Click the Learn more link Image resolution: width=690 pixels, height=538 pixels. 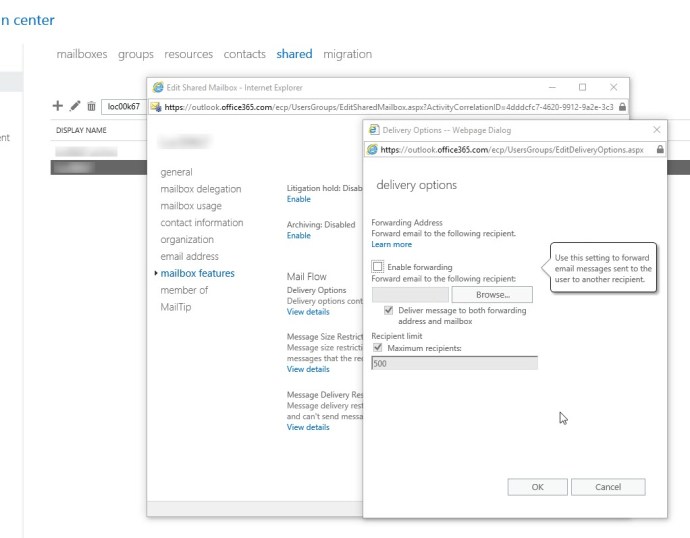click(391, 244)
